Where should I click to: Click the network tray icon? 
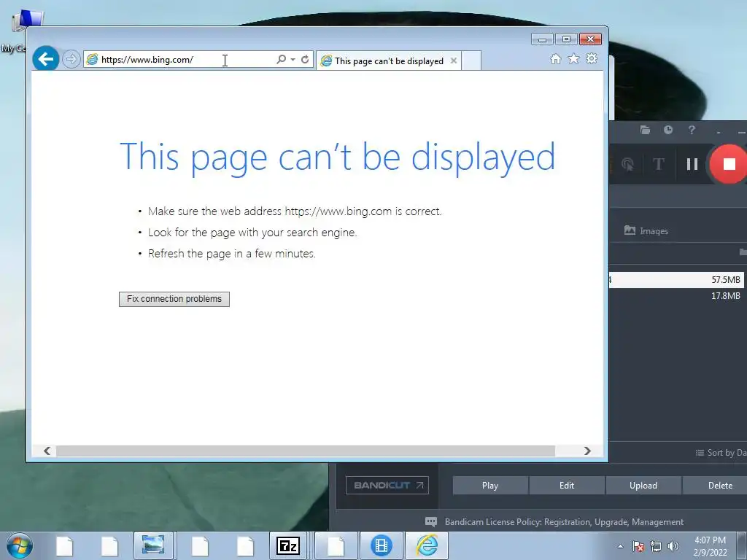point(656,546)
